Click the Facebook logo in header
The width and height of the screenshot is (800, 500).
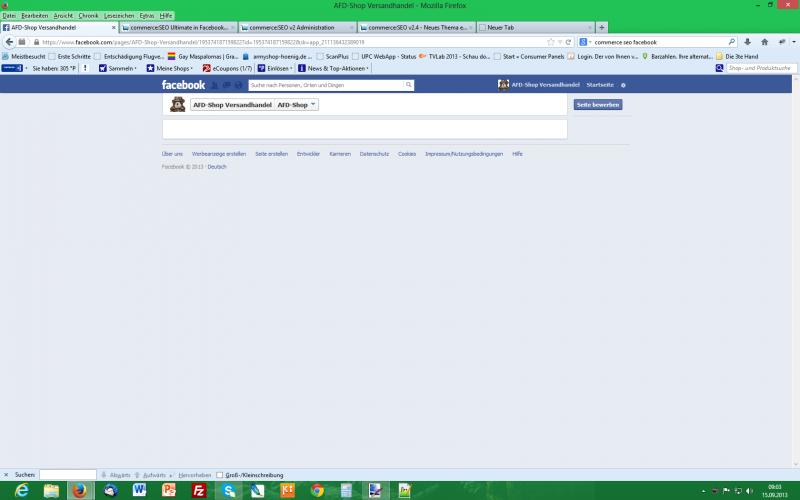pos(183,85)
